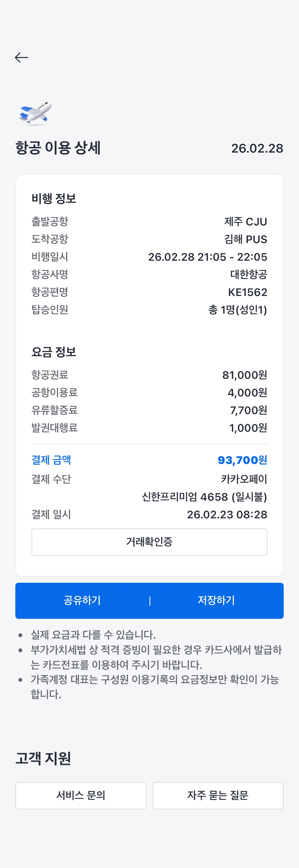Select arrival airport 김해 PUS

(x=245, y=239)
